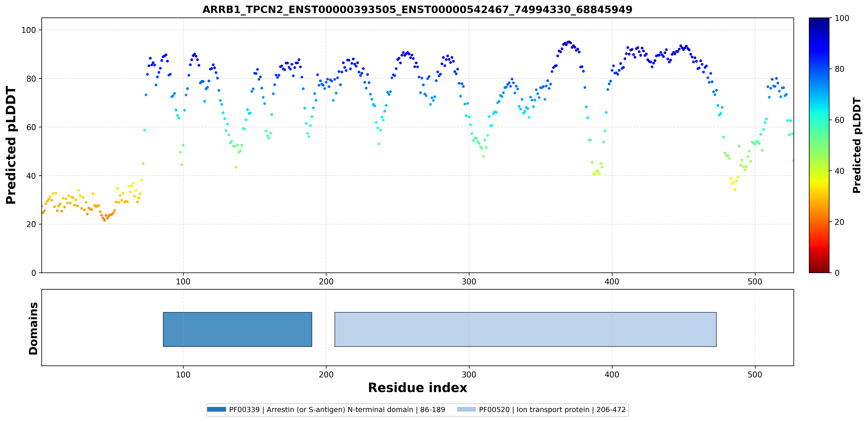Click the 500 tick under the scatter plot

[x=755, y=281]
